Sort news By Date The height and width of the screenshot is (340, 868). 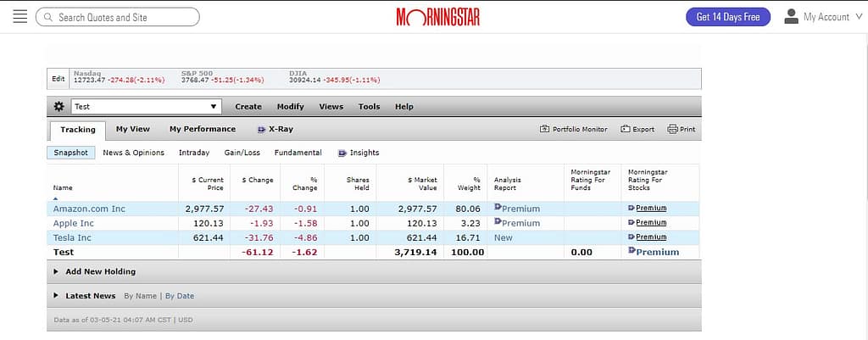click(180, 296)
